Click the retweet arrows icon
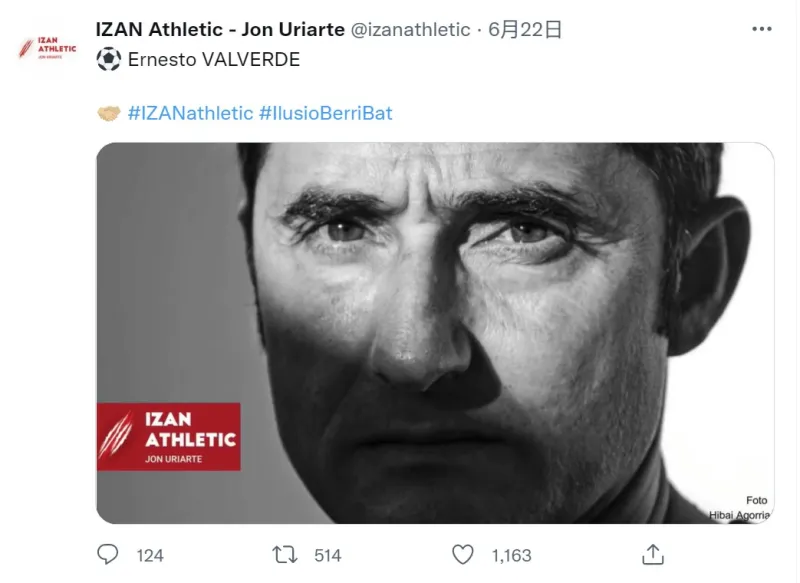Viewport: 800px width, 583px height. point(285,554)
